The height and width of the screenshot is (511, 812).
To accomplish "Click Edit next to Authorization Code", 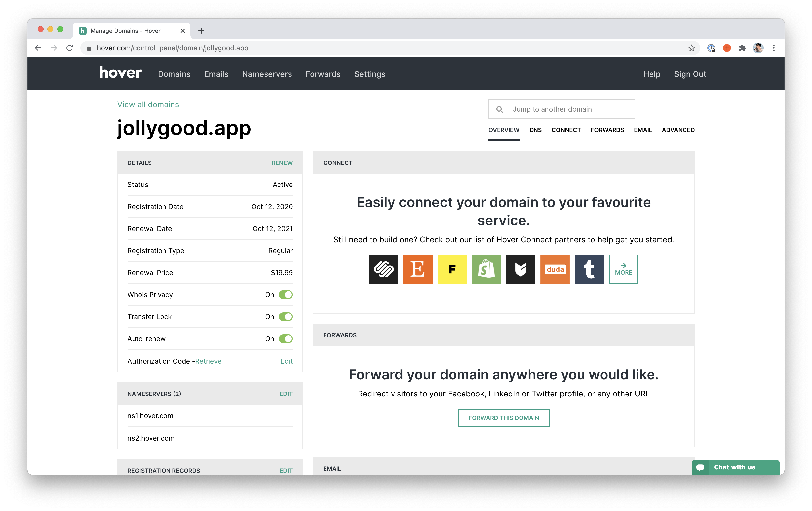I will pyautogui.click(x=286, y=361).
